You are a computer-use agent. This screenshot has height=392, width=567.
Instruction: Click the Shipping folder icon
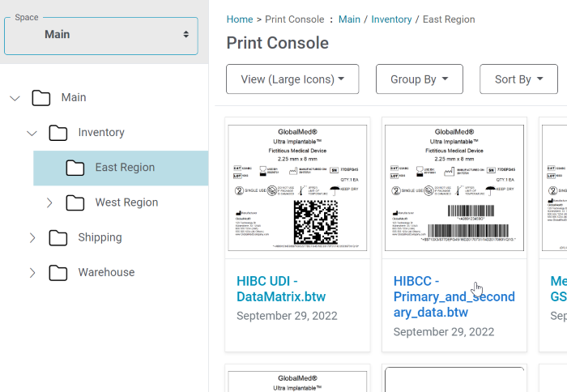[58, 237]
